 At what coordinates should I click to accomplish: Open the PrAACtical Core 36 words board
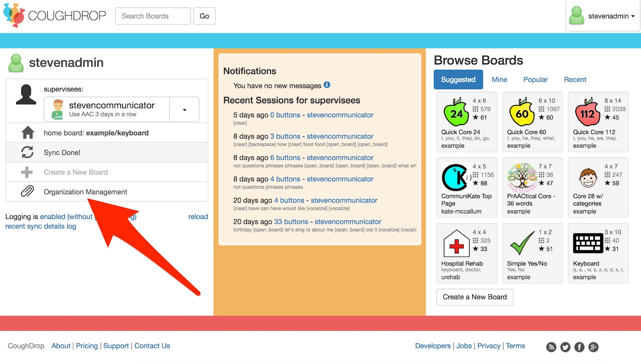(x=532, y=188)
